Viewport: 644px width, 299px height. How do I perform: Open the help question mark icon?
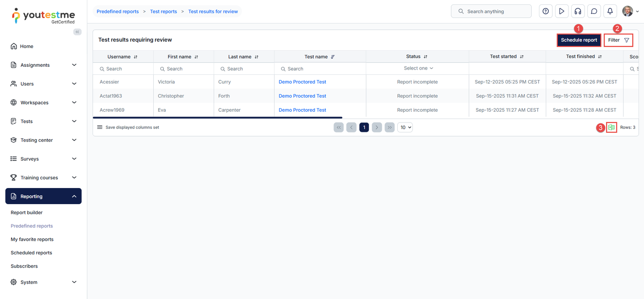[545, 11]
